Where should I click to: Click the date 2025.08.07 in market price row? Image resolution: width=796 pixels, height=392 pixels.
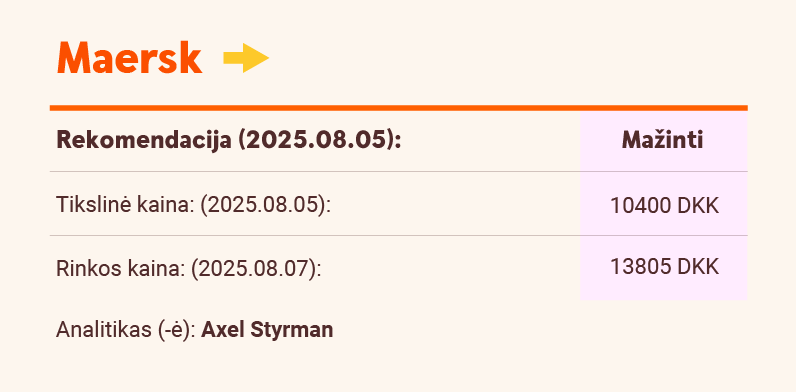254,269
